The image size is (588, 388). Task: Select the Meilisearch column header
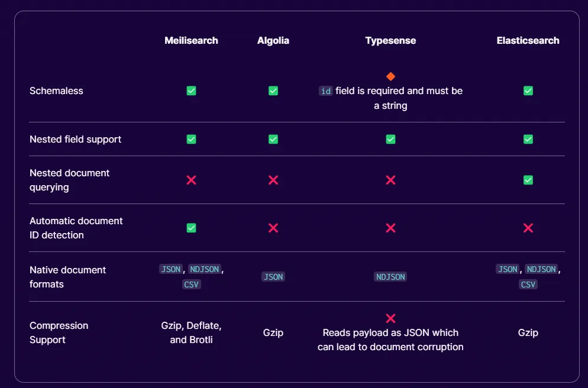tap(191, 41)
